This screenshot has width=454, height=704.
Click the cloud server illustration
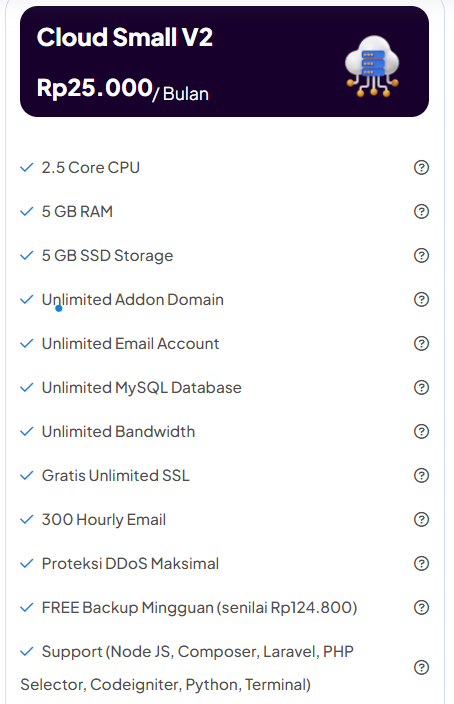click(x=372, y=66)
